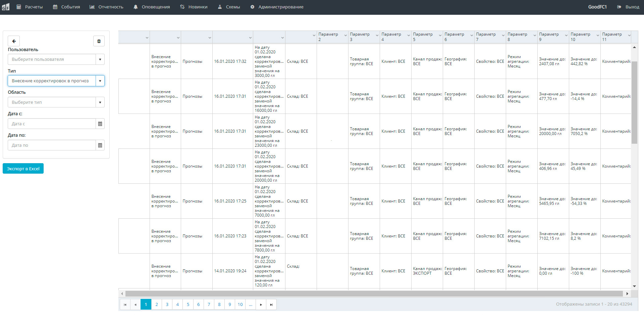Click Выход to log out
Image resolution: width=644 pixels, height=315 pixels.
628,7
